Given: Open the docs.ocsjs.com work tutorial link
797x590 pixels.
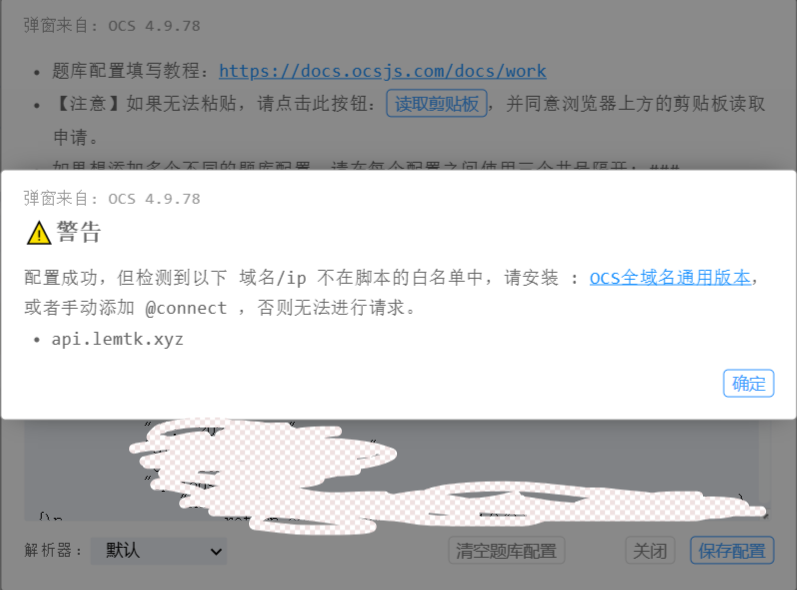Looking at the screenshot, I should [382, 71].
